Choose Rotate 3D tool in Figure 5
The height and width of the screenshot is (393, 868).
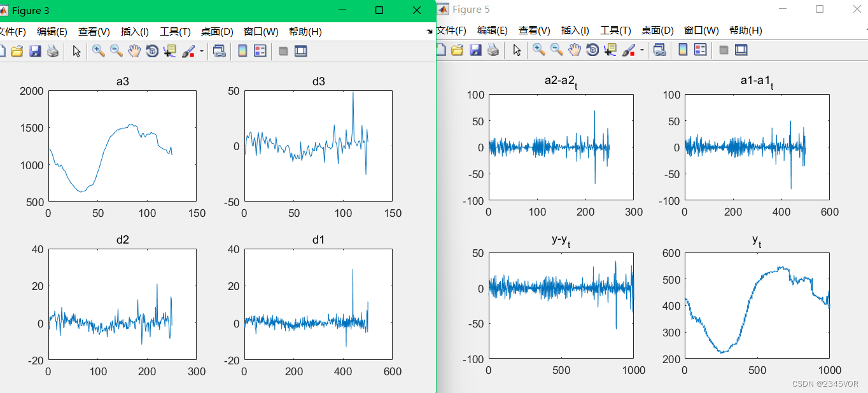tap(592, 50)
